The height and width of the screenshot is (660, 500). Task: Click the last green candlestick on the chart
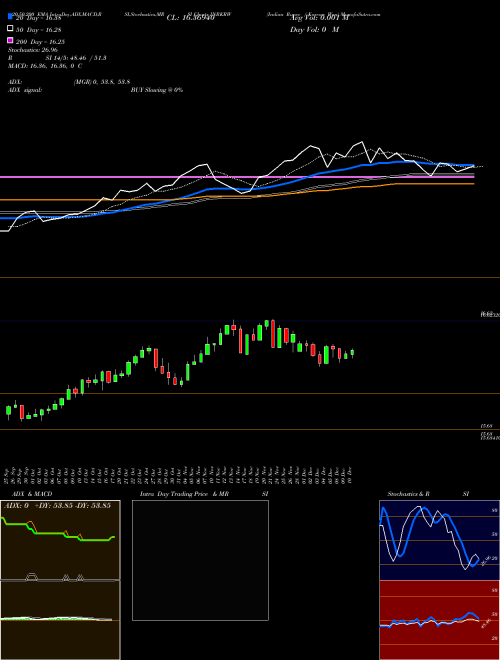pos(352,353)
